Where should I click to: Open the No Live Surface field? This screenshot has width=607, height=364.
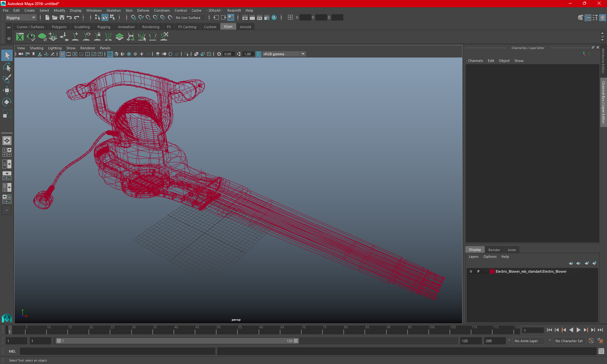[190, 18]
